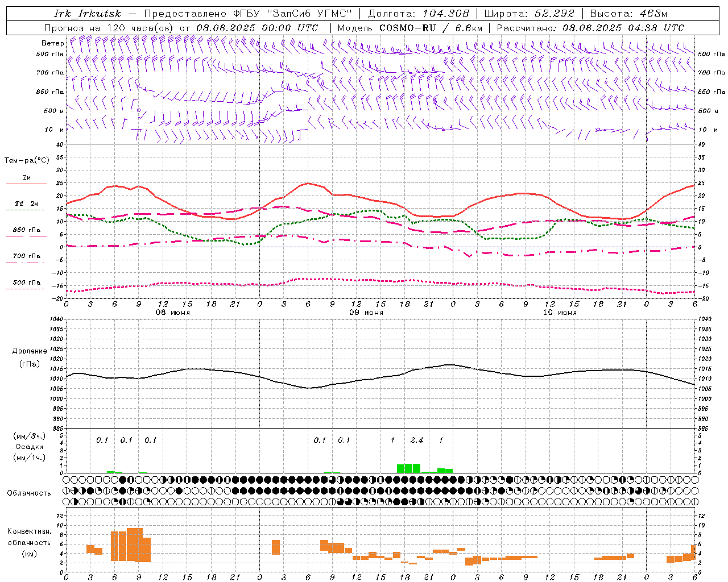This screenshot has width=728, height=582.
Task: Click the Долгота: 104.308 value
Action: point(419,14)
